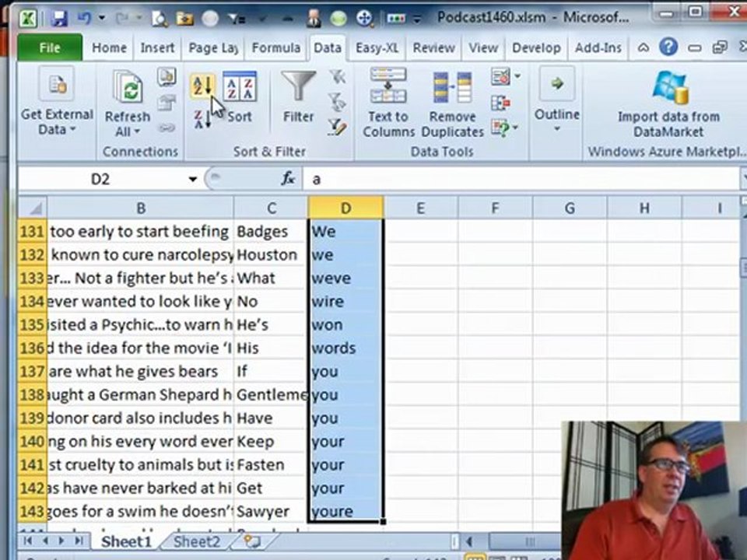This screenshot has width=747, height=560.
Task: Click the Consolidate icon
Action: tap(500, 103)
